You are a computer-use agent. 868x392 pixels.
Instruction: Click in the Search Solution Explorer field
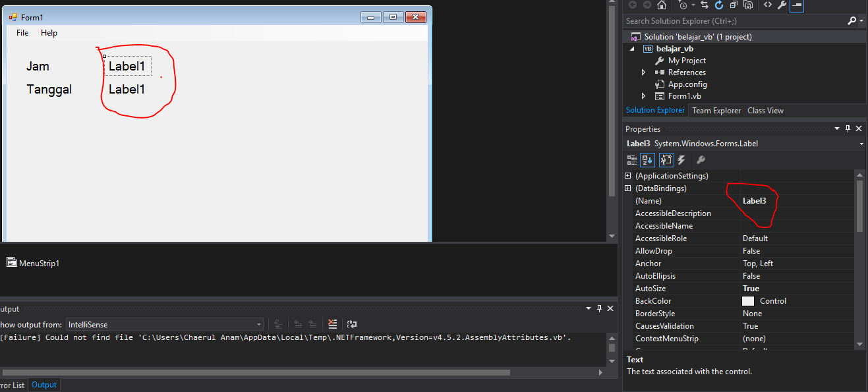click(734, 21)
